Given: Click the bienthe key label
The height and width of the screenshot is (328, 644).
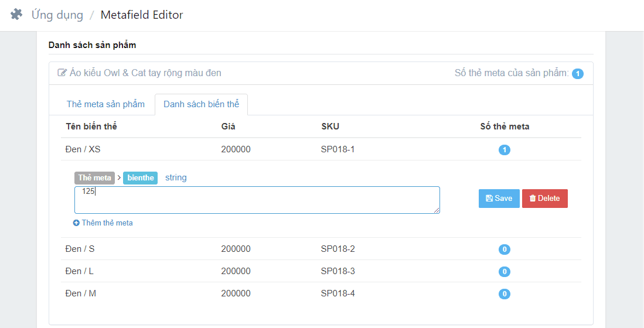Looking at the screenshot, I should coord(140,178).
